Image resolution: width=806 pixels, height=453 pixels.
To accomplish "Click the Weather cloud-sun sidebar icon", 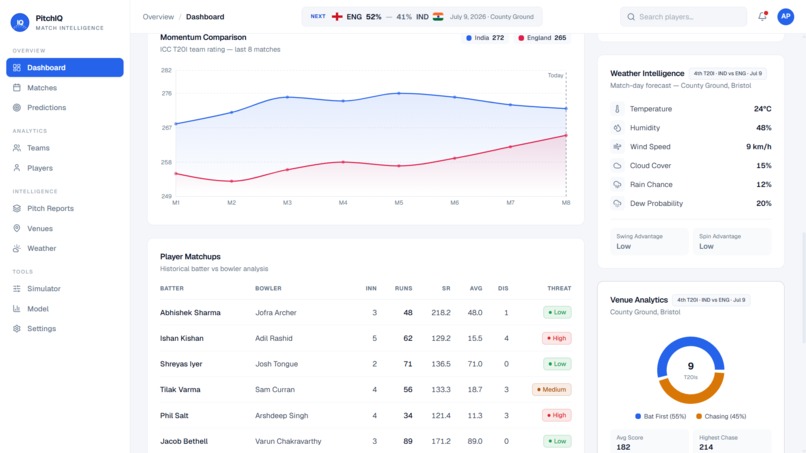I will (x=17, y=248).
